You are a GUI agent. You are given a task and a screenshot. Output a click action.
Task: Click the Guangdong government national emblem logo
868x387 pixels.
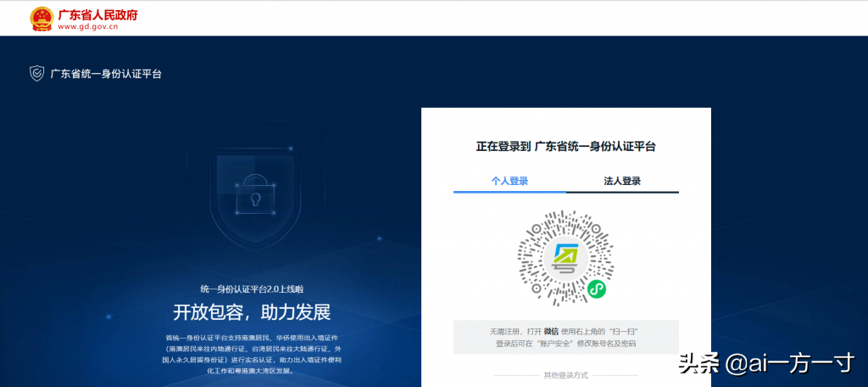pyautogui.click(x=42, y=19)
